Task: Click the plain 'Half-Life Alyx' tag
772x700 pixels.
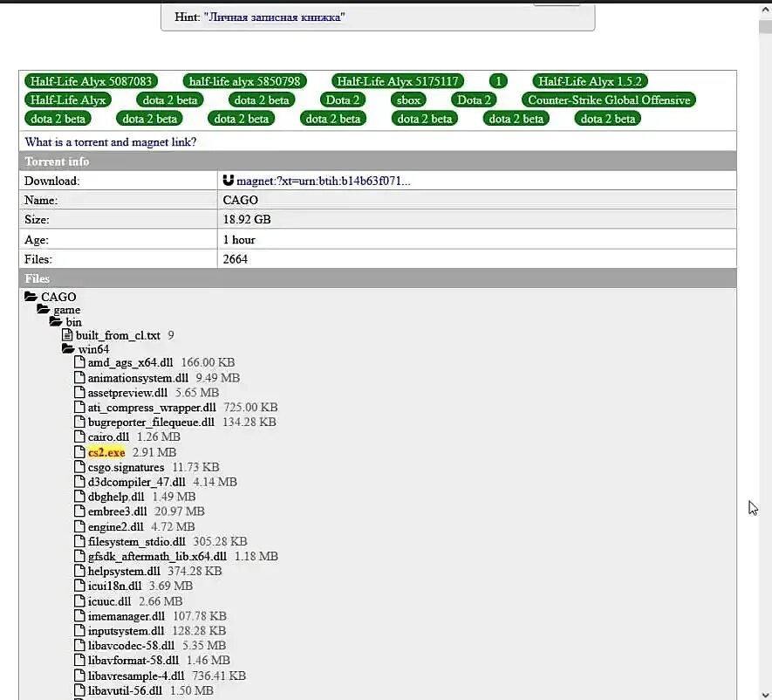Action: coord(68,100)
